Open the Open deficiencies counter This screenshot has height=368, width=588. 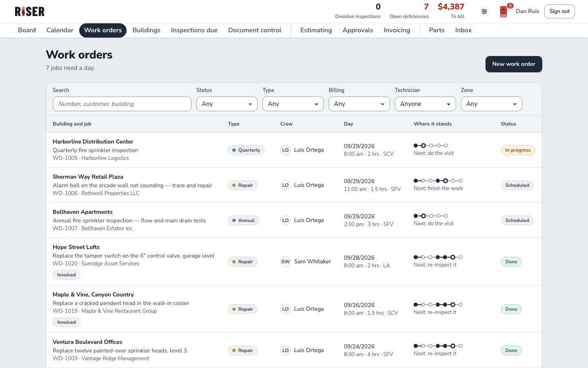point(409,11)
